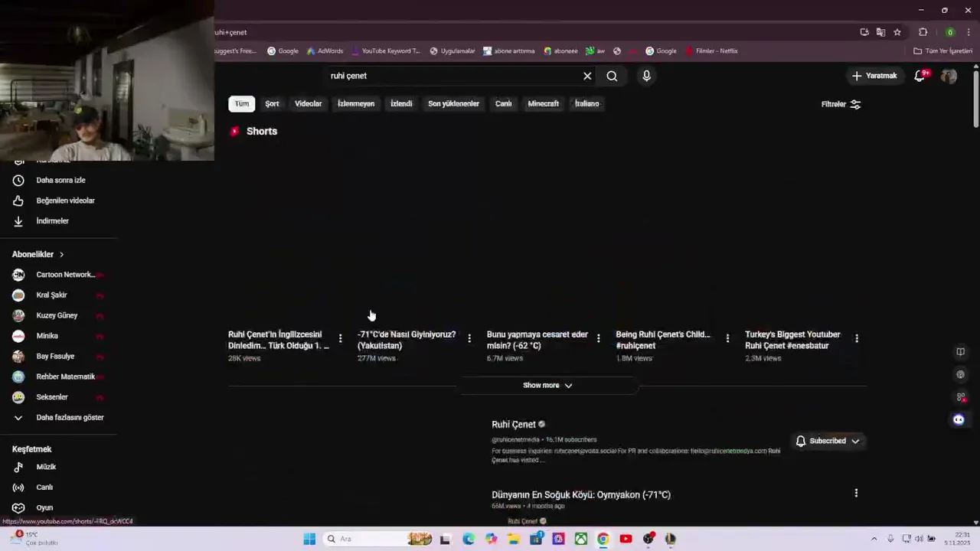Open short Turkey's Biggest Youtuber Ruhi Çenet
The height and width of the screenshot is (551, 980).
tap(792, 340)
